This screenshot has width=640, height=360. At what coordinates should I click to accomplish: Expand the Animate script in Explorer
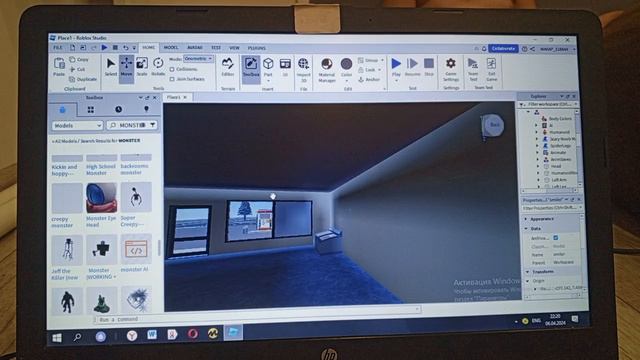pyautogui.click(x=537, y=152)
